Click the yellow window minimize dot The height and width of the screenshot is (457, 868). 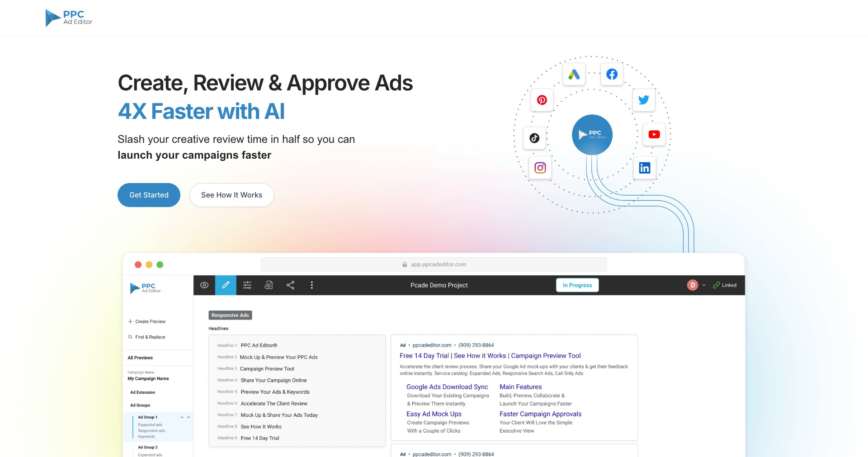(x=149, y=265)
